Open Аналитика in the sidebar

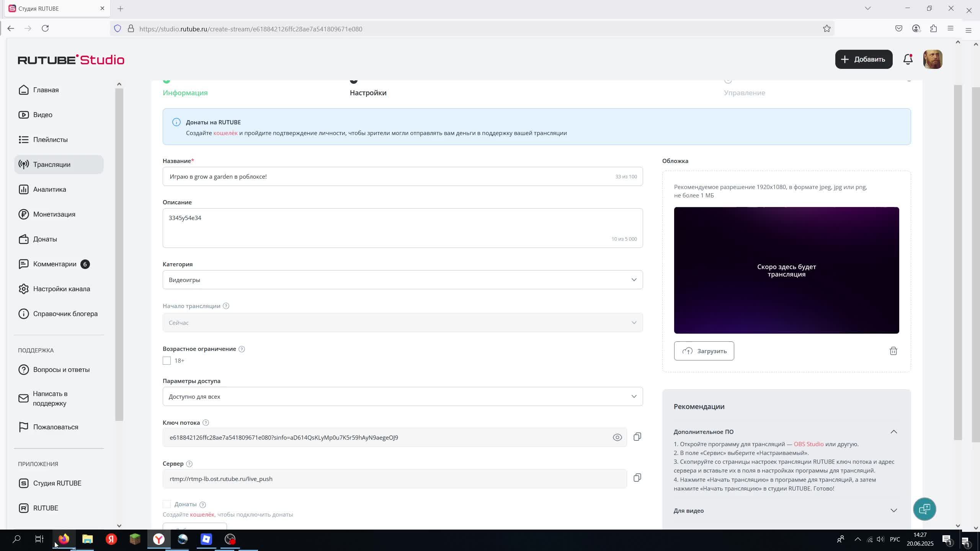tap(49, 189)
